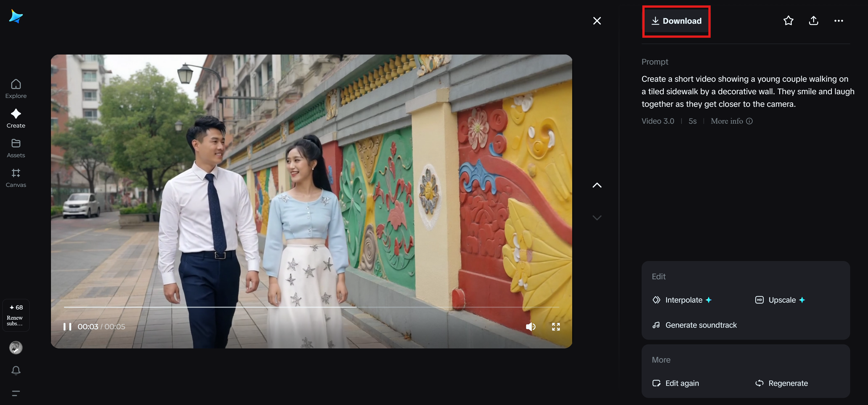The image size is (868, 405).
Task: Open the profile avatar menu
Action: [x=16, y=348]
